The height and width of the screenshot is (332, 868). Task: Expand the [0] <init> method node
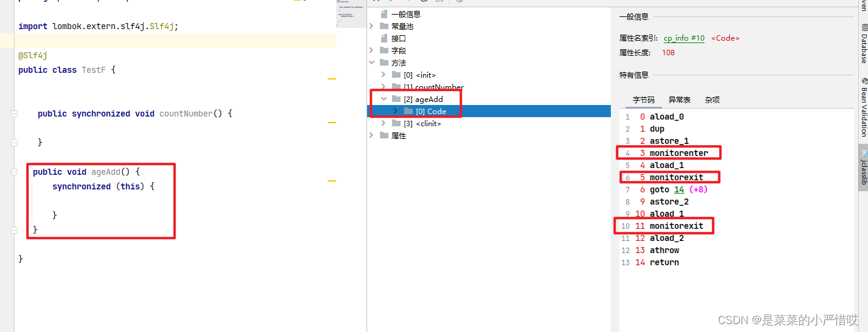tap(384, 75)
